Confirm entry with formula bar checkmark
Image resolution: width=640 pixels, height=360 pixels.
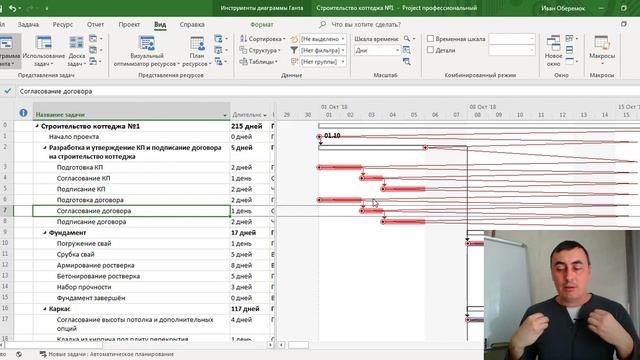point(8,91)
